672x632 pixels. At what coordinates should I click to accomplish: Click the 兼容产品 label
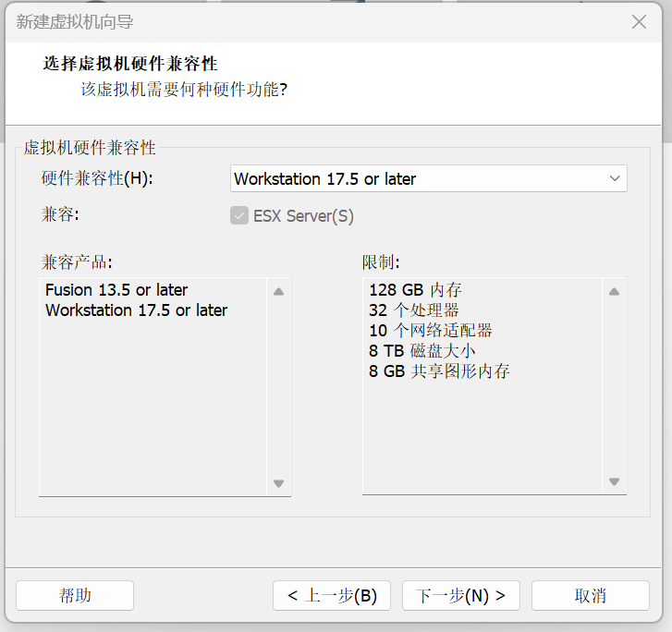[77, 261]
